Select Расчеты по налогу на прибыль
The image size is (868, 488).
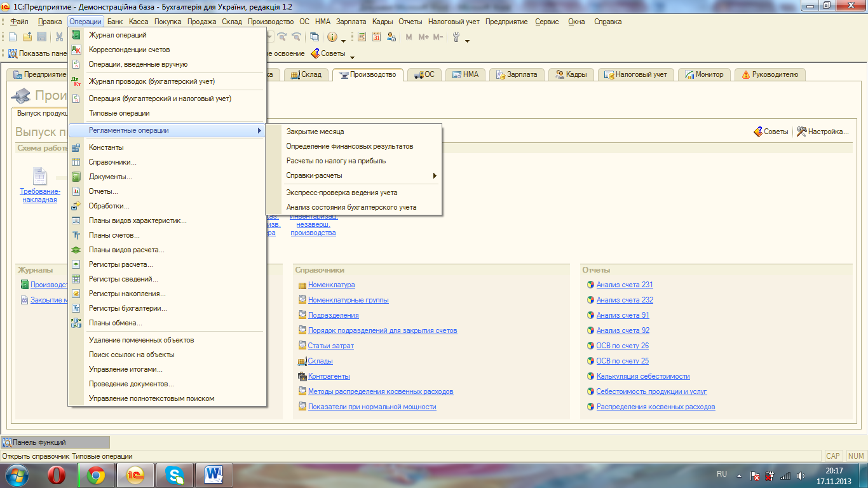[x=353, y=161]
